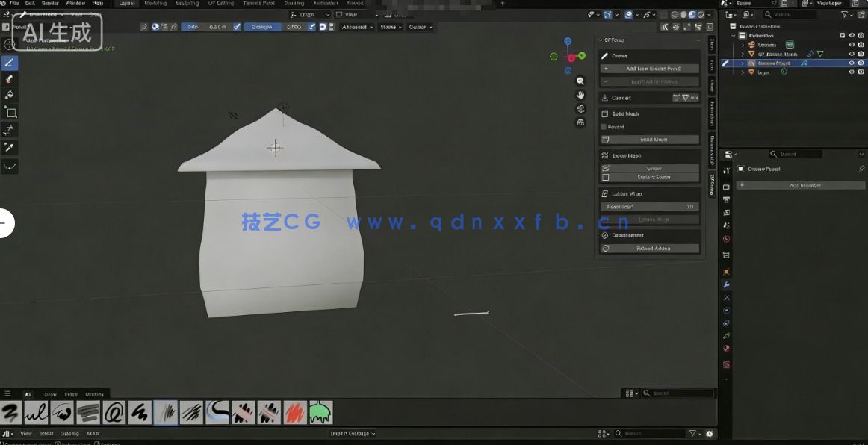Open Modifier Properties with the wrench icon
Screen dimensions: 868x445
[x=725, y=284]
